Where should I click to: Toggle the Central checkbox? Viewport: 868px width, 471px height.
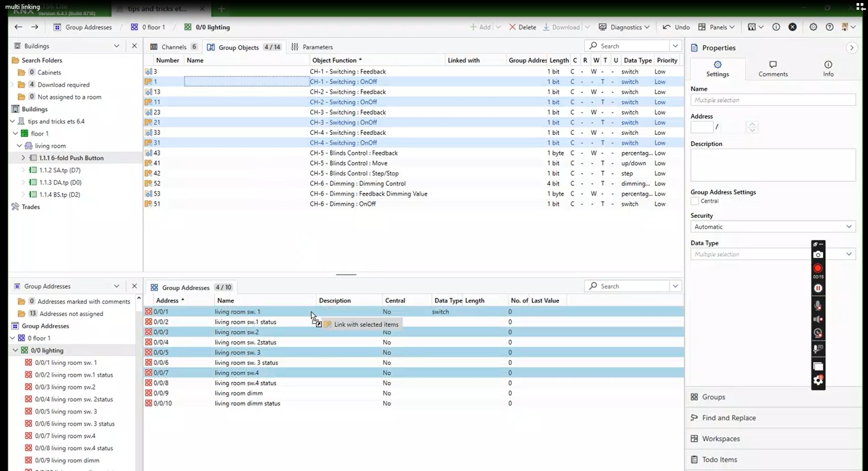[x=695, y=201]
